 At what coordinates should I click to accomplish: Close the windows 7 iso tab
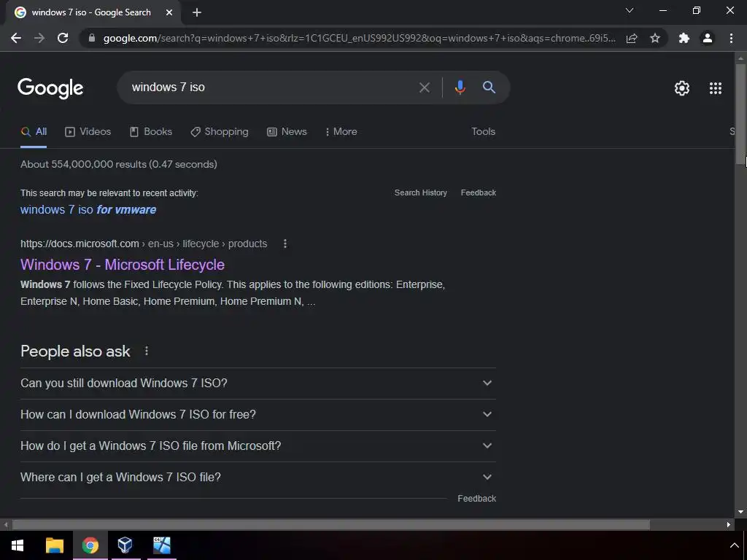[x=169, y=13]
